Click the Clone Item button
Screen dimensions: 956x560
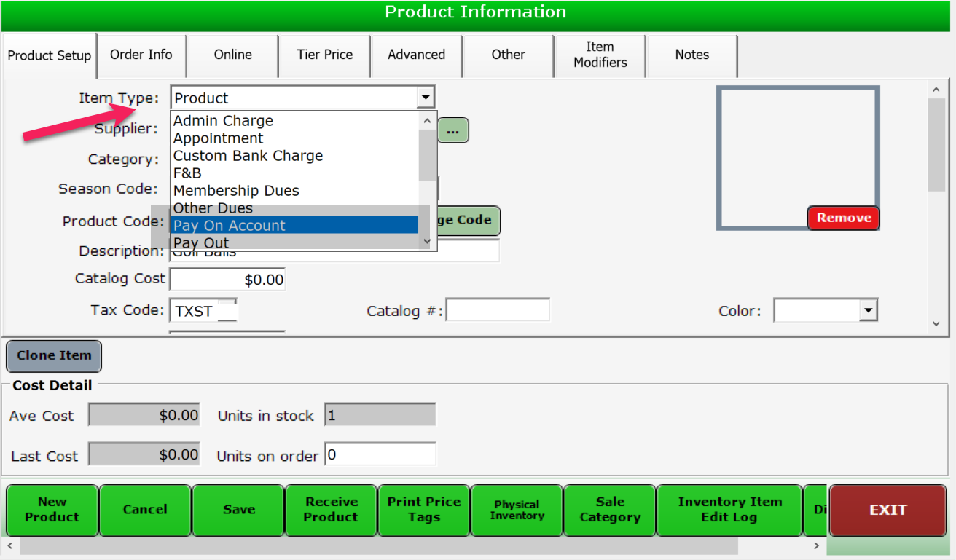54,356
